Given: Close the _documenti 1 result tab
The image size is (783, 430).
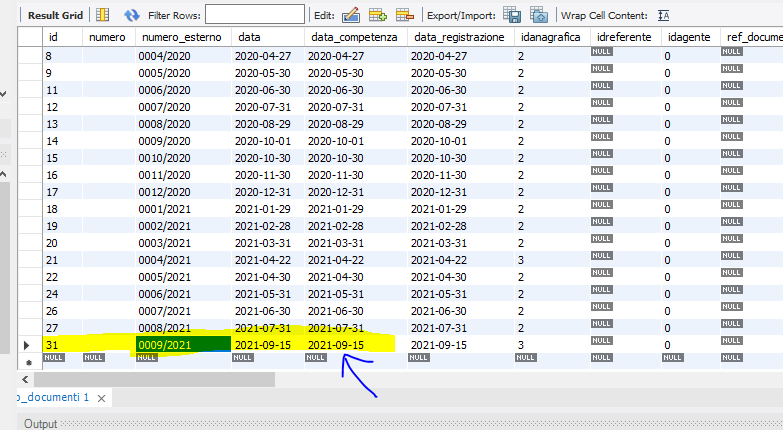Looking at the screenshot, I should (101, 398).
